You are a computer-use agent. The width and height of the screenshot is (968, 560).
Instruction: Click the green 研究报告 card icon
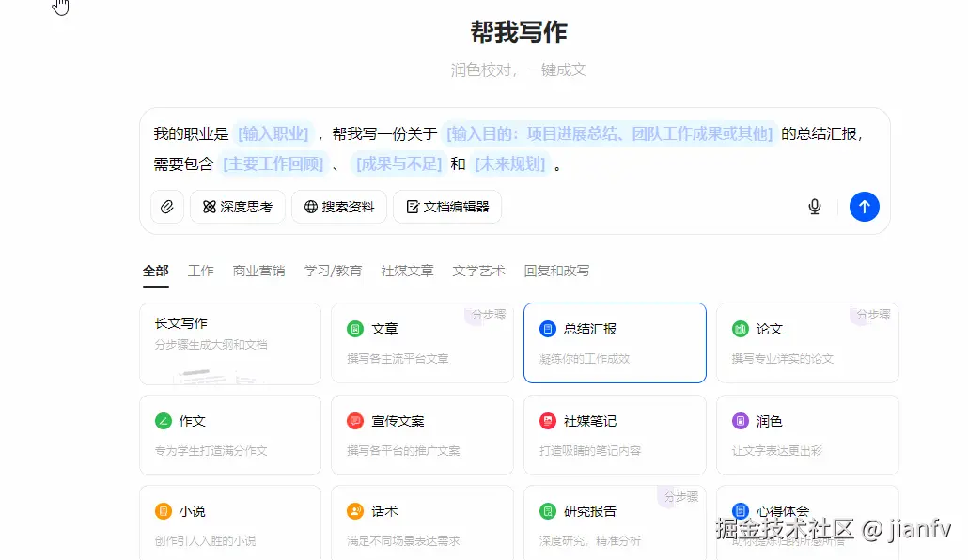point(548,511)
